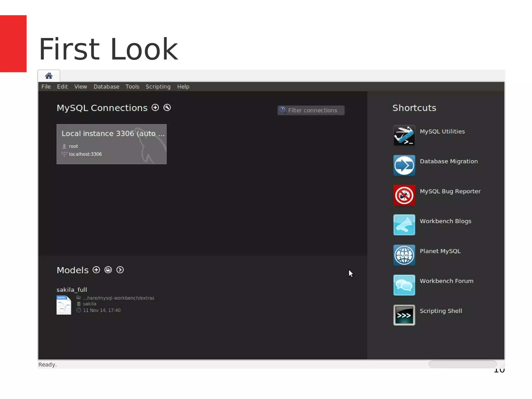532x399 pixels.
Task: Click the user icon beside root
Action: pos(64,146)
